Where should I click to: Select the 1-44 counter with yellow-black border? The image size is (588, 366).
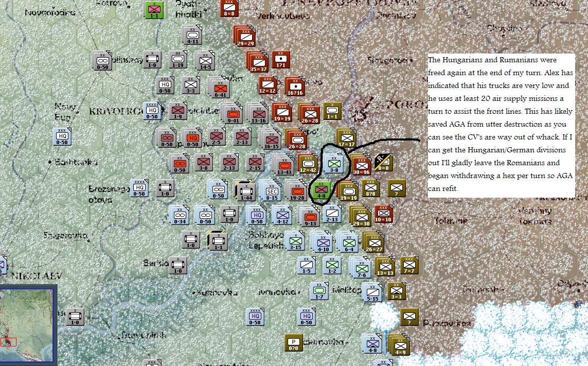click(245, 190)
